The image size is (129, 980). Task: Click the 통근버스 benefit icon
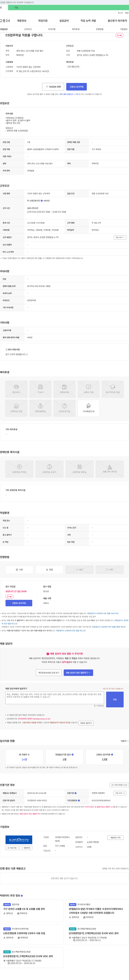(x=16, y=389)
